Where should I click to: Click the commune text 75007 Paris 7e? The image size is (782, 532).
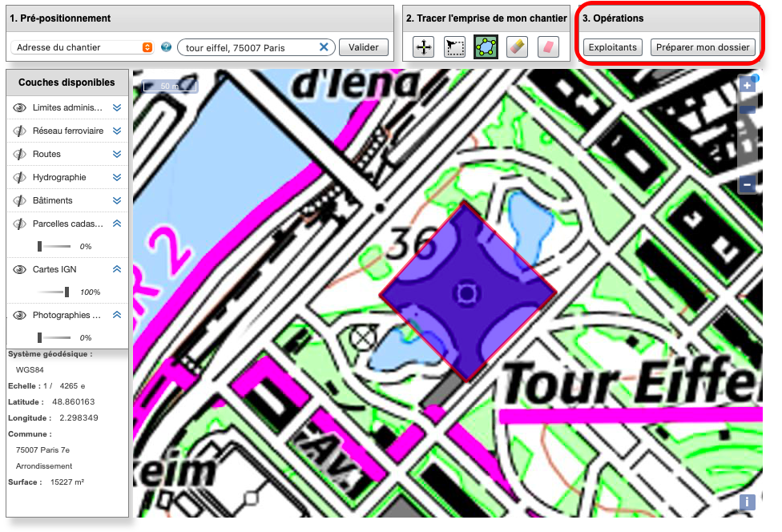pos(43,449)
